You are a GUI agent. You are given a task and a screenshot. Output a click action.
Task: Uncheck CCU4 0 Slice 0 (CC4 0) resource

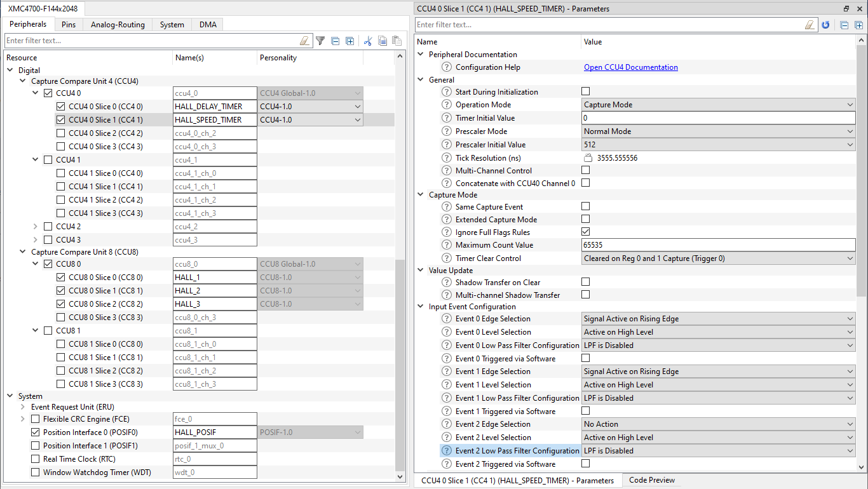[60, 107]
